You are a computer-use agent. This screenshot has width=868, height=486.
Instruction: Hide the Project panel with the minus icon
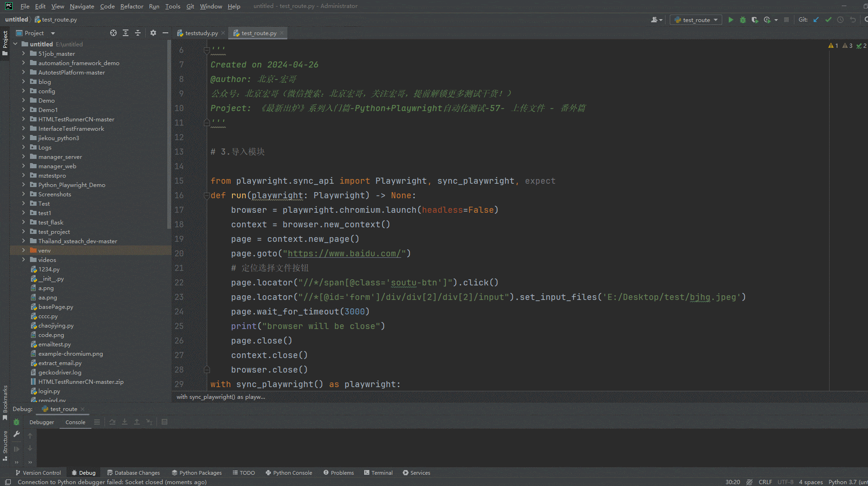tap(165, 33)
